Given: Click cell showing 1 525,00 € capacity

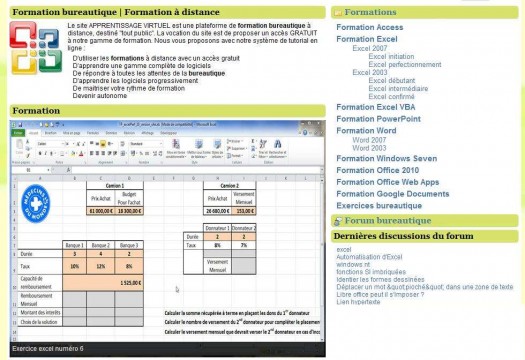Looking at the screenshot, I should (x=103, y=283).
